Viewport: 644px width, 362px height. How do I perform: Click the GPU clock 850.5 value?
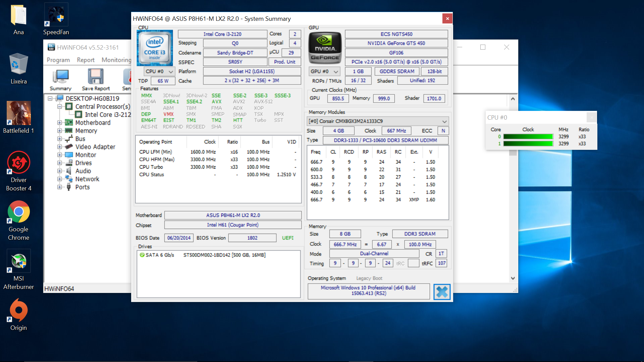[338, 99]
